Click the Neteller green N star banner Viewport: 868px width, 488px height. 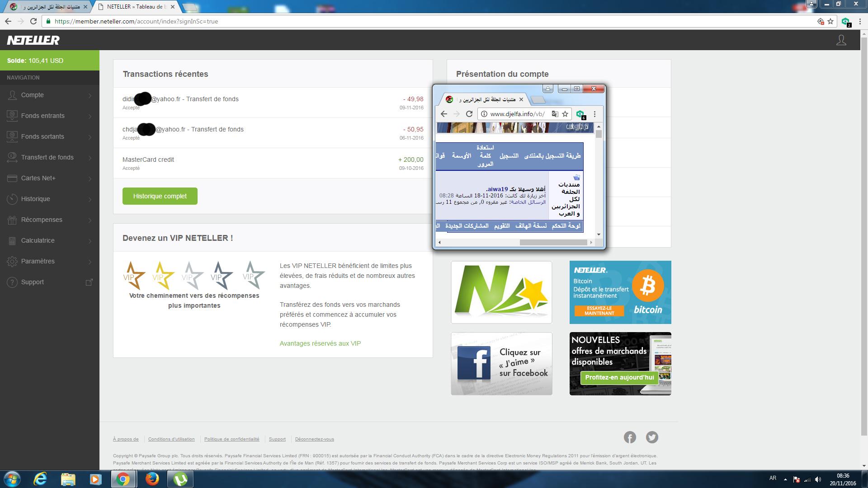[x=501, y=292]
